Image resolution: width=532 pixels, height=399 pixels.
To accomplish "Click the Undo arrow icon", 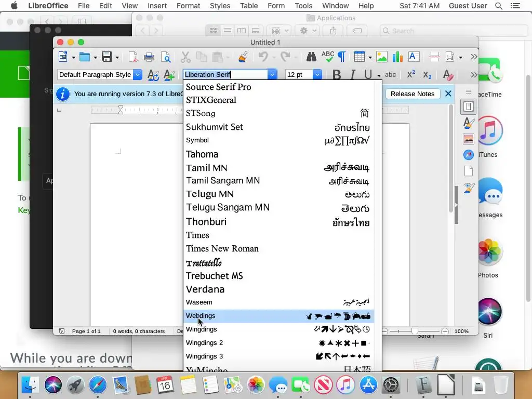I will 263,57.
